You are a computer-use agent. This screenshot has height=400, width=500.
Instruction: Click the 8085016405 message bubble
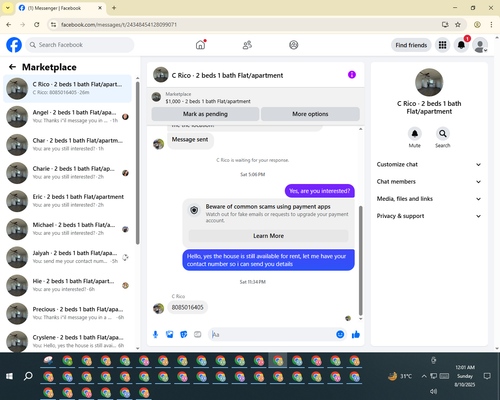pyautogui.click(x=187, y=307)
